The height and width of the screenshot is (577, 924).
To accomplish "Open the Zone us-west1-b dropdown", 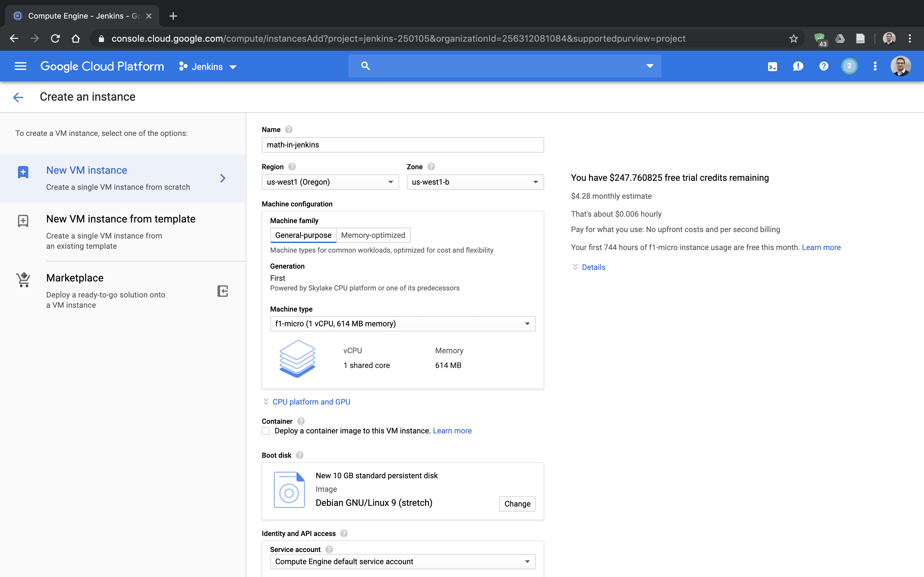I will coord(475,182).
